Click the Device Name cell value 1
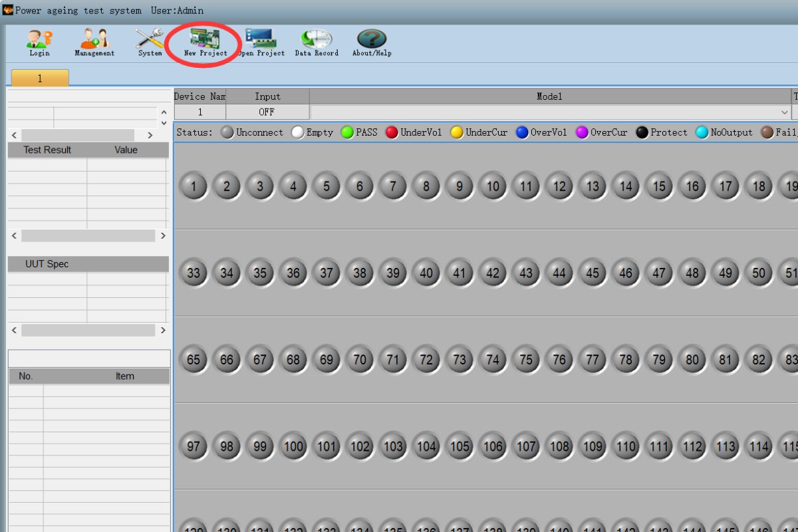Viewport: 798px width, 532px height. 199,112
